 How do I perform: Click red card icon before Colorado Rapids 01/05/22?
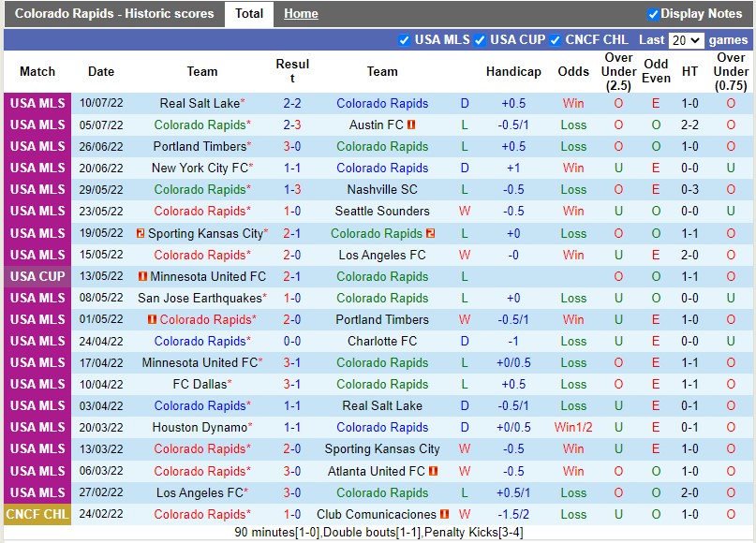(152, 319)
